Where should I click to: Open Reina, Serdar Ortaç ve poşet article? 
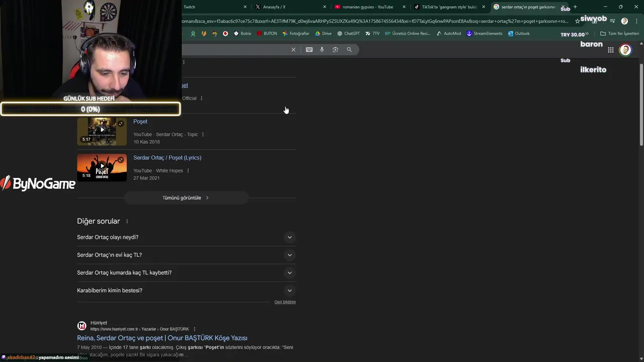pos(162,338)
